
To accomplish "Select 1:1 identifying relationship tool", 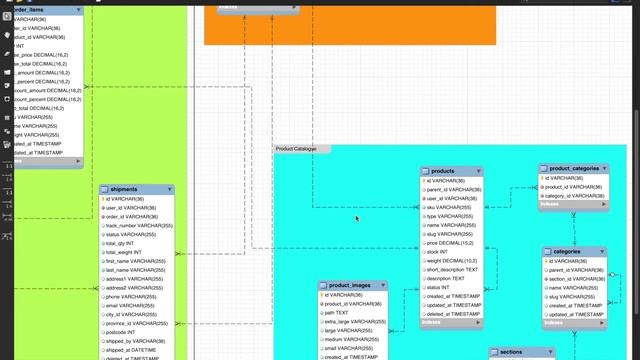I will [7, 191].
